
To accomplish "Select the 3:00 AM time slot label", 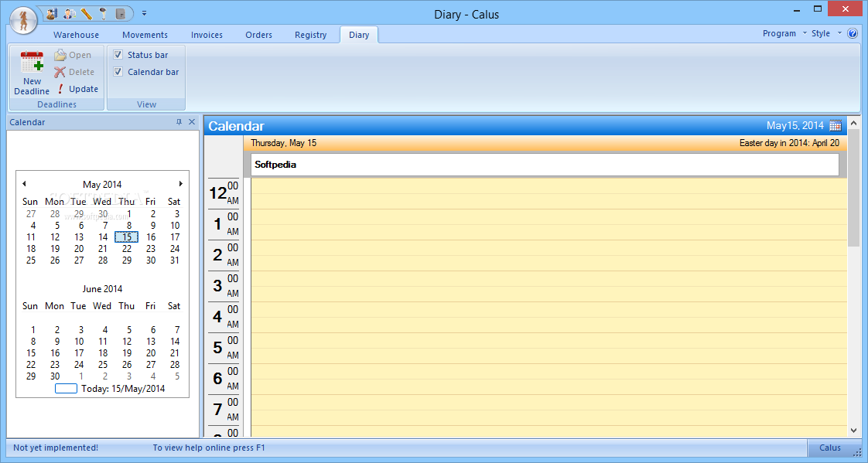I will point(224,286).
